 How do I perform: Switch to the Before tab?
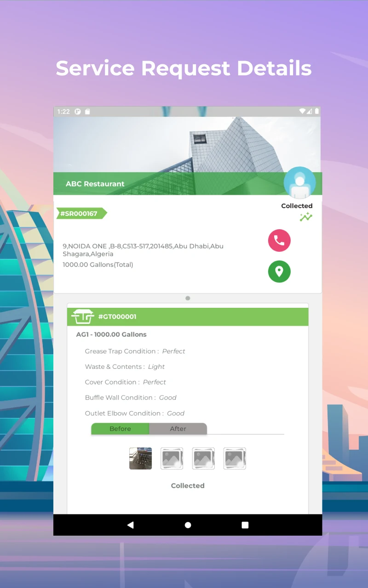click(120, 429)
